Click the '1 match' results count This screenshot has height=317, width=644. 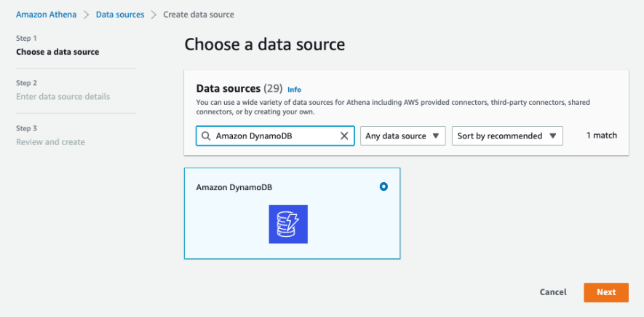(602, 136)
